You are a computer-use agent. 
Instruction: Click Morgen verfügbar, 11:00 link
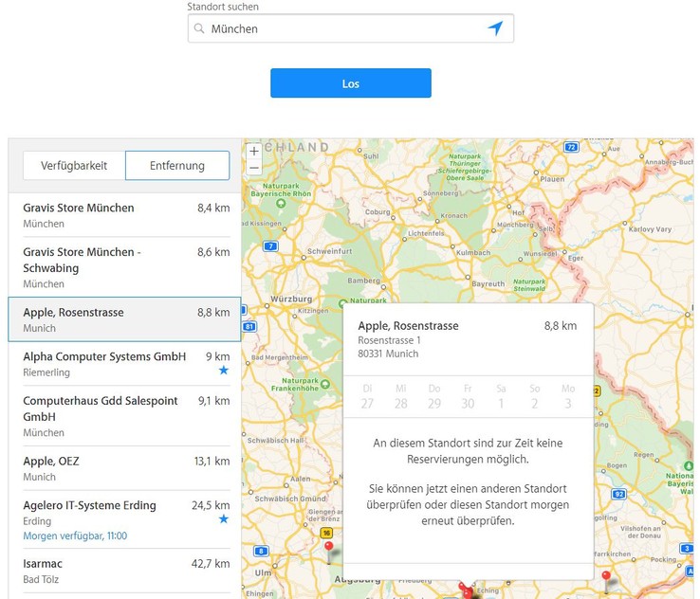pos(75,535)
